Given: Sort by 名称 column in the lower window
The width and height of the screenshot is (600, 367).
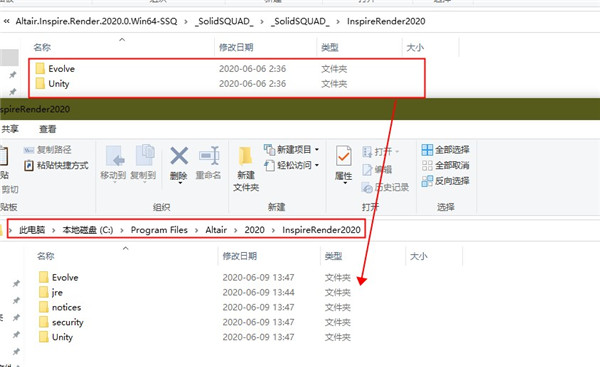Looking at the screenshot, I should click(x=46, y=256).
